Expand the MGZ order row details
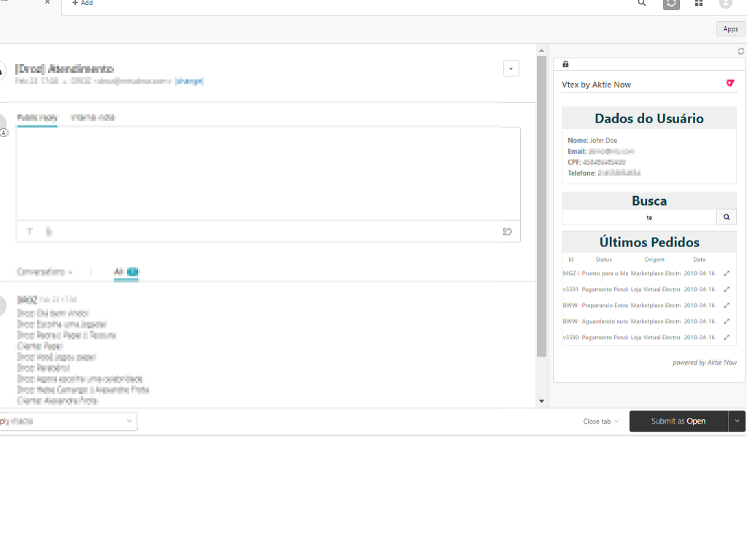The width and height of the screenshot is (747, 560). click(727, 273)
